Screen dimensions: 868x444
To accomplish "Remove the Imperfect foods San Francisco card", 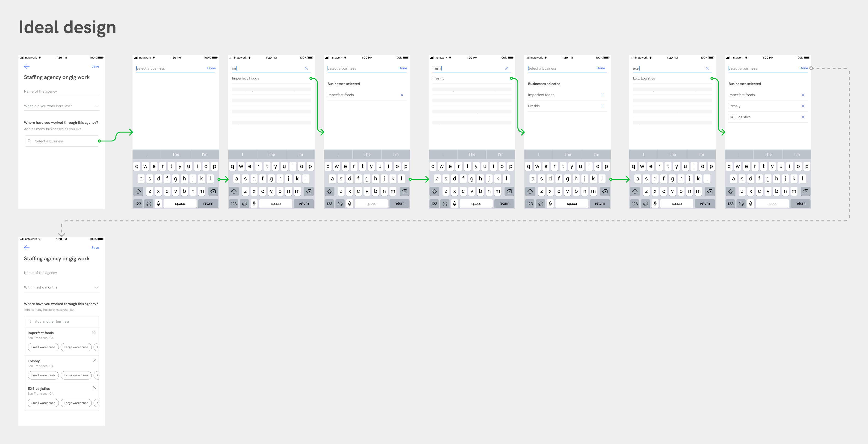I will coord(94,332).
